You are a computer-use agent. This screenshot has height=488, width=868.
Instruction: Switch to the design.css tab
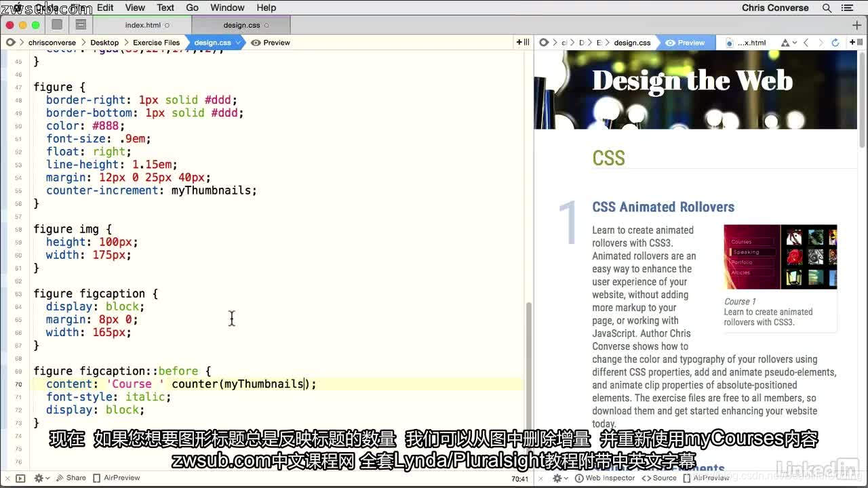click(241, 25)
